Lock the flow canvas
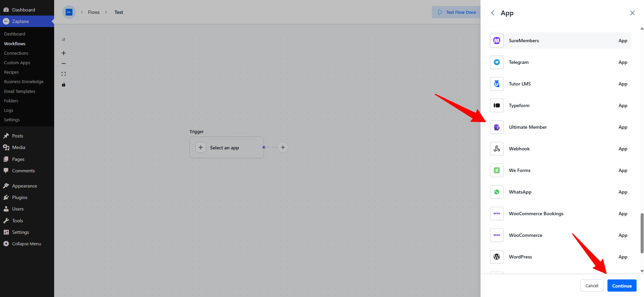The height and width of the screenshot is (297, 644). (64, 84)
